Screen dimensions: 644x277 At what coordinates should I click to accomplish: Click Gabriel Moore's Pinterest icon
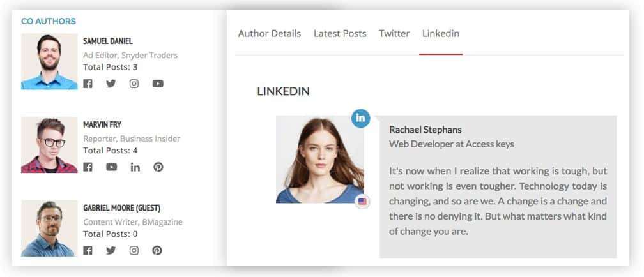coord(157,250)
